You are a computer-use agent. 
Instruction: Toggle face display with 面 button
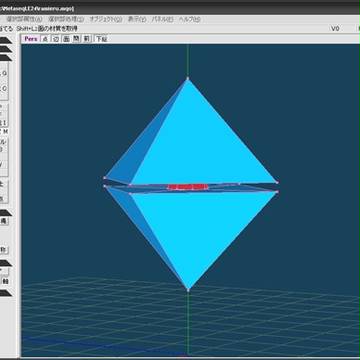point(66,39)
